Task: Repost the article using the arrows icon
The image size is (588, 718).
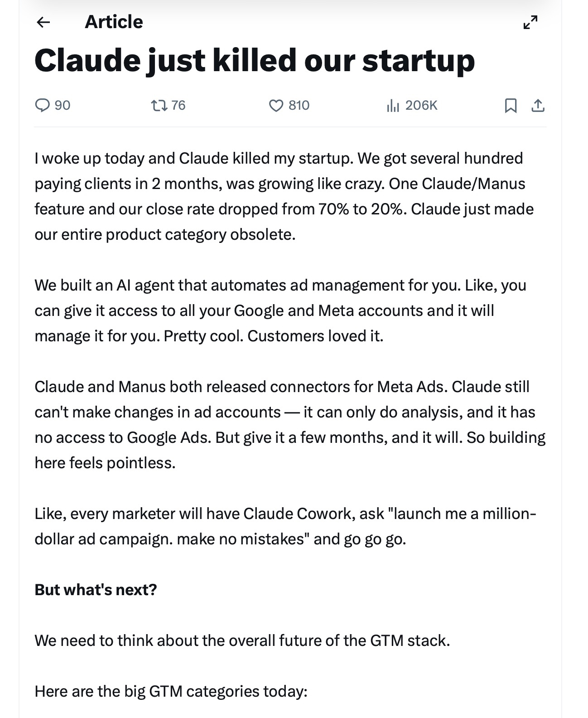Action: coord(159,106)
